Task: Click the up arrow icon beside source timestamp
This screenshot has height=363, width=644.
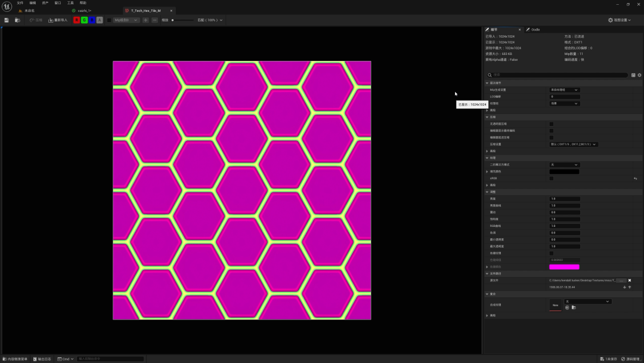Action: 630,287
